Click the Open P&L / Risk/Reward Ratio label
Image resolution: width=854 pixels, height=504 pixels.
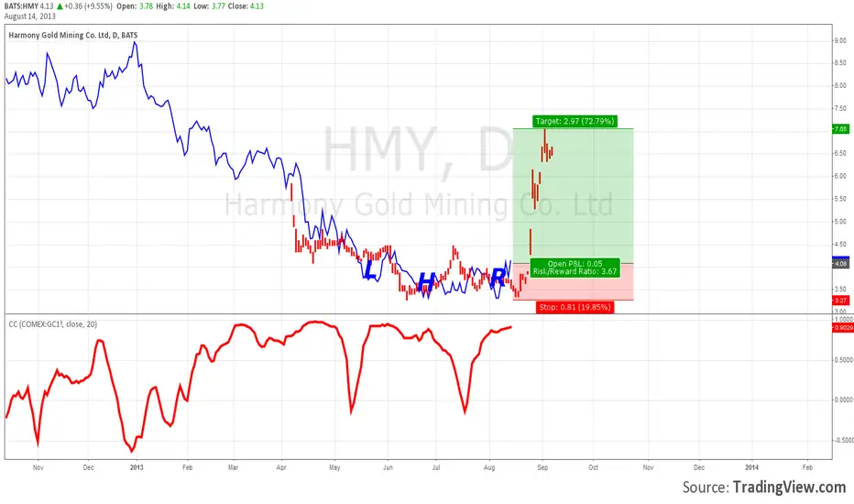575,268
